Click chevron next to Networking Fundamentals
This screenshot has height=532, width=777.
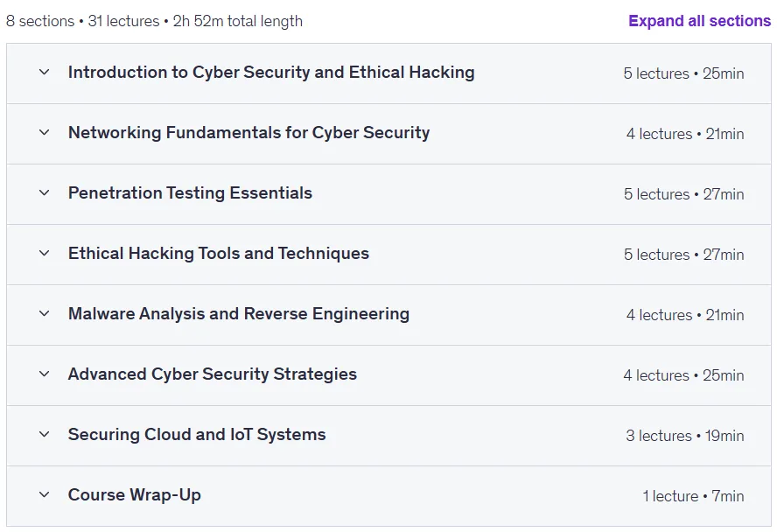pyautogui.click(x=44, y=133)
